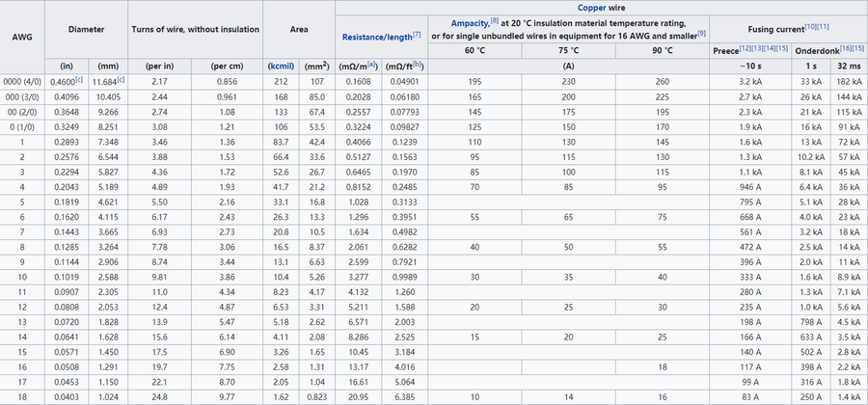Screen dimensions: 868x405
Task: Click the '000 (3/0)' AWG cell
Action: [x=22, y=96]
